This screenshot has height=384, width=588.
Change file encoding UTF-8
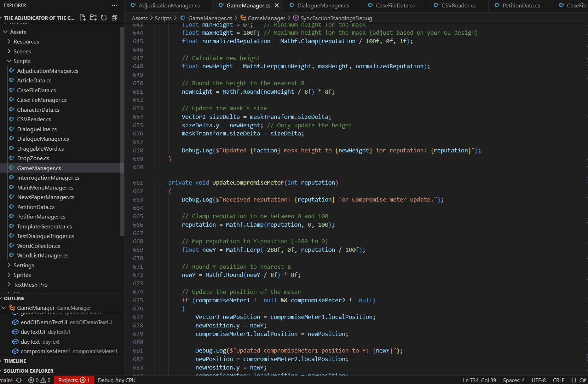tap(538, 380)
